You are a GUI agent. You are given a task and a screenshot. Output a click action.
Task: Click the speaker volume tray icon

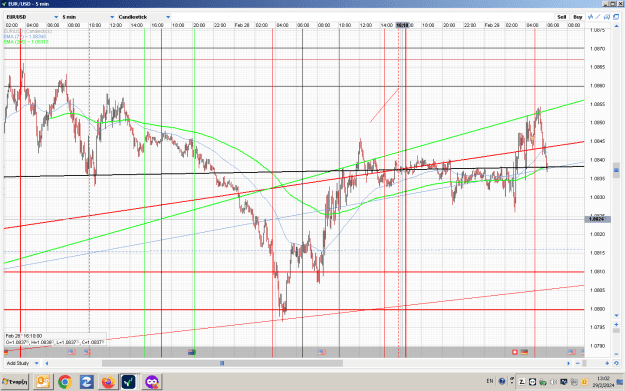(x=553, y=382)
